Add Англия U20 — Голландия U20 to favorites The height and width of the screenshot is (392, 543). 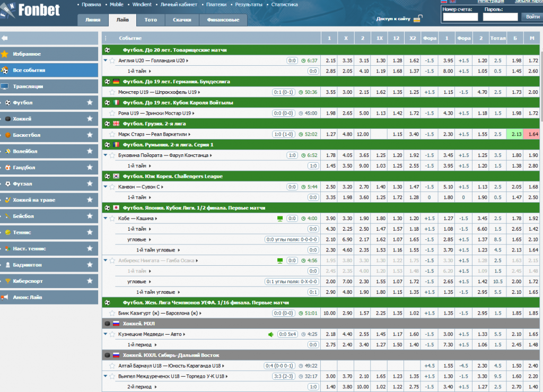click(112, 60)
